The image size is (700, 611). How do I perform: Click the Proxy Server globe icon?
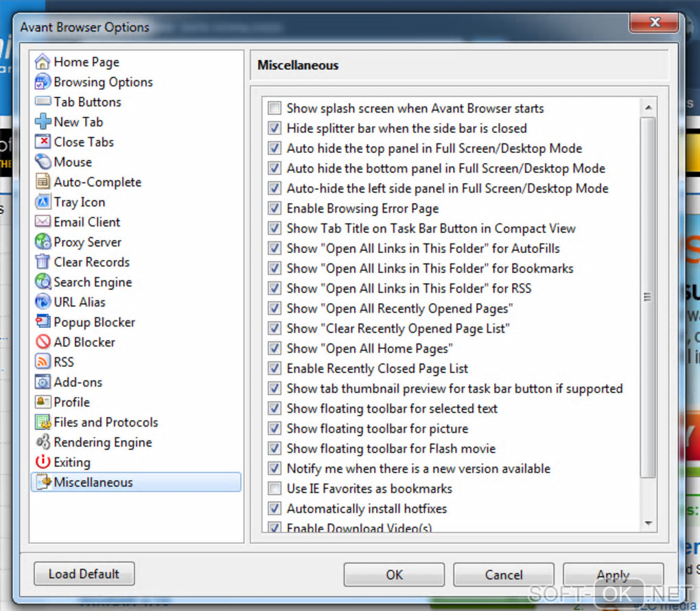point(43,241)
